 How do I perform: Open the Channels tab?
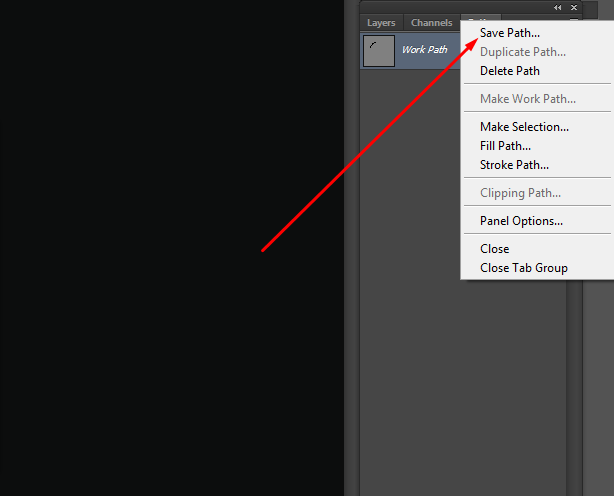click(x=432, y=23)
